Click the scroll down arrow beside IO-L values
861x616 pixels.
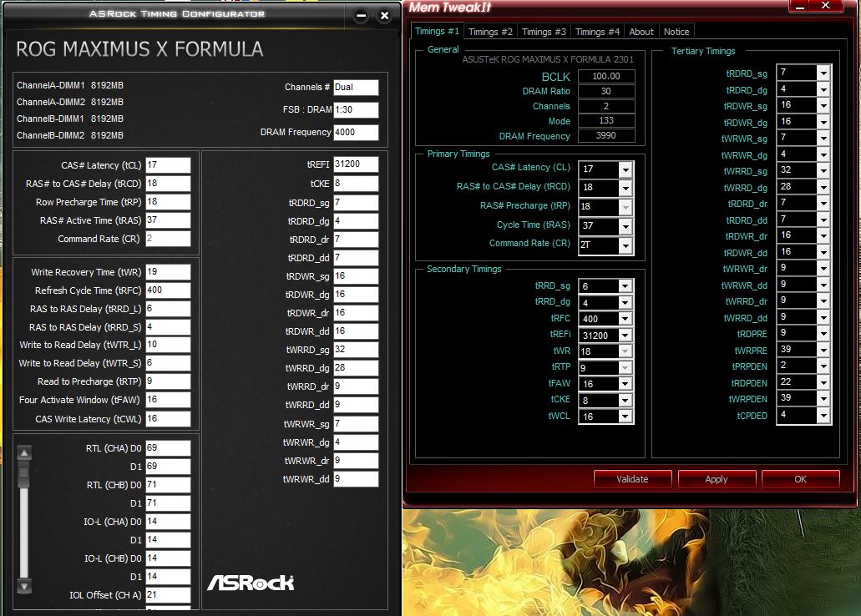coord(24,586)
